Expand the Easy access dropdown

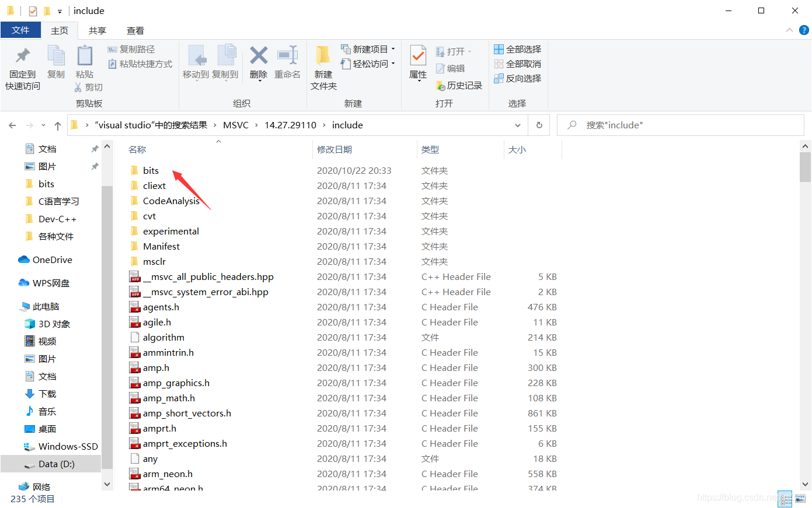point(393,64)
